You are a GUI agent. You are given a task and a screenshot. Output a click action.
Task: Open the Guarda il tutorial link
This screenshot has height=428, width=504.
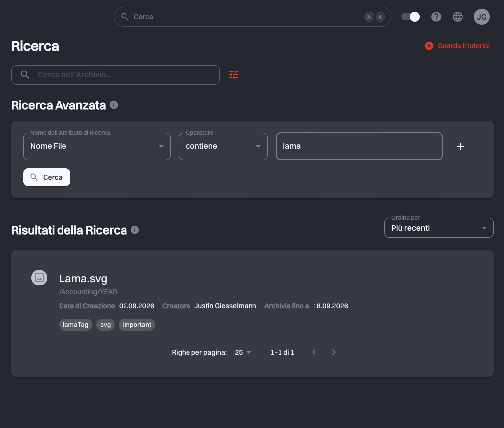click(463, 46)
